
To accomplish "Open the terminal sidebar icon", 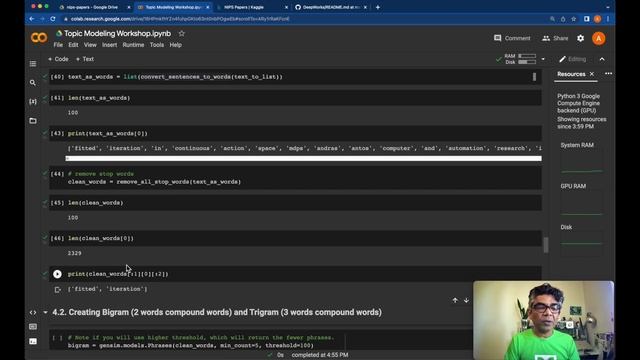I will [x=33, y=341].
